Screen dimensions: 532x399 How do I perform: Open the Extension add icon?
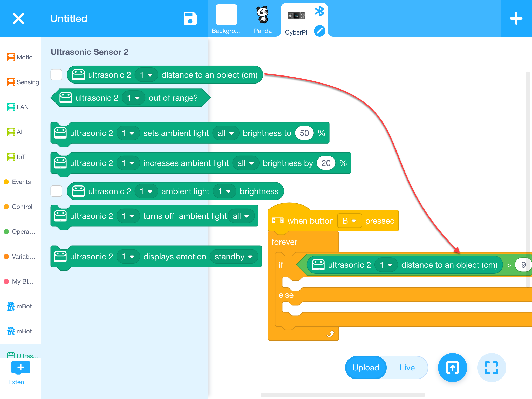[x=21, y=368]
